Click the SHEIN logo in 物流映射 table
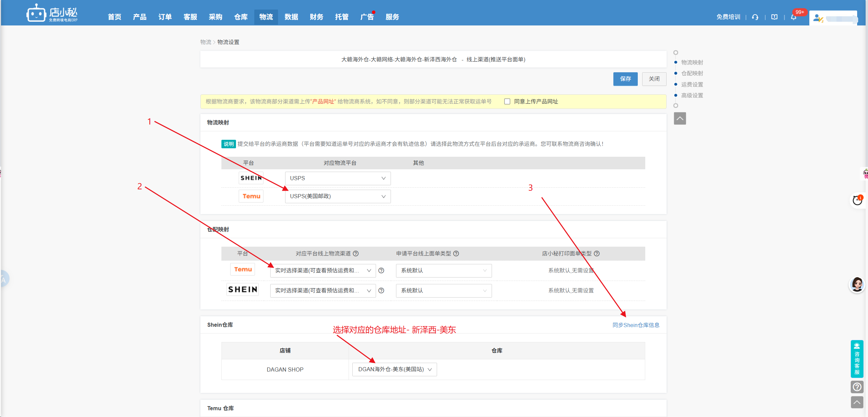Image resolution: width=868 pixels, height=417 pixels. pos(251,178)
